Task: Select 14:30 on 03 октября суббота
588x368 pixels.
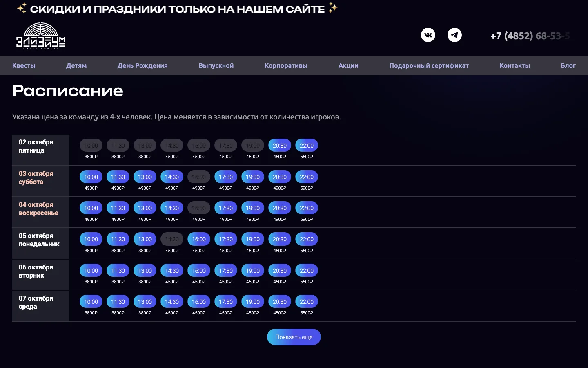Action: tap(172, 177)
